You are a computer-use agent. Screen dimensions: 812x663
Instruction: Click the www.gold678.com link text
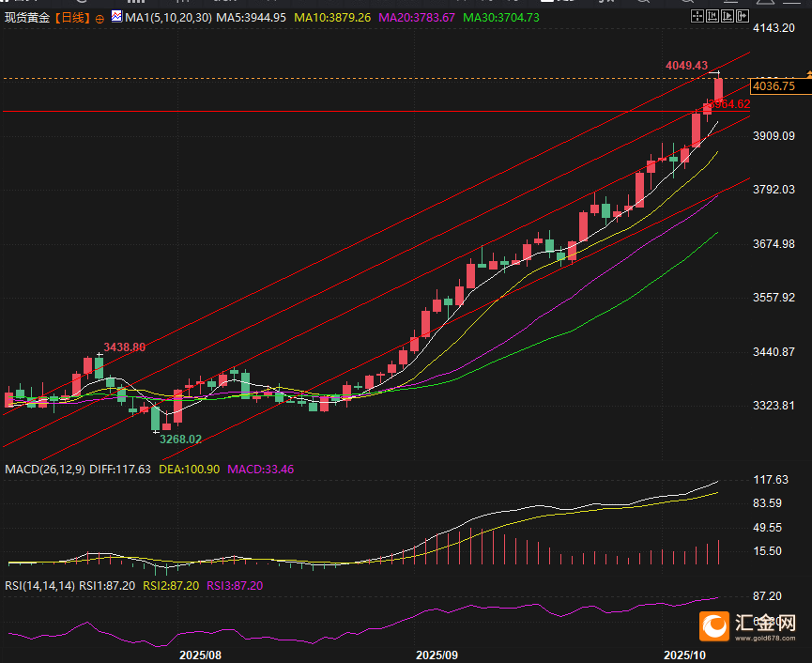[765, 638]
